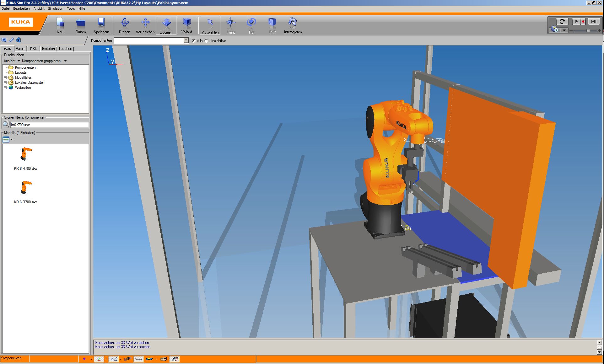
Task: Toggle the coordinate axes display icon
Action: 99,359
